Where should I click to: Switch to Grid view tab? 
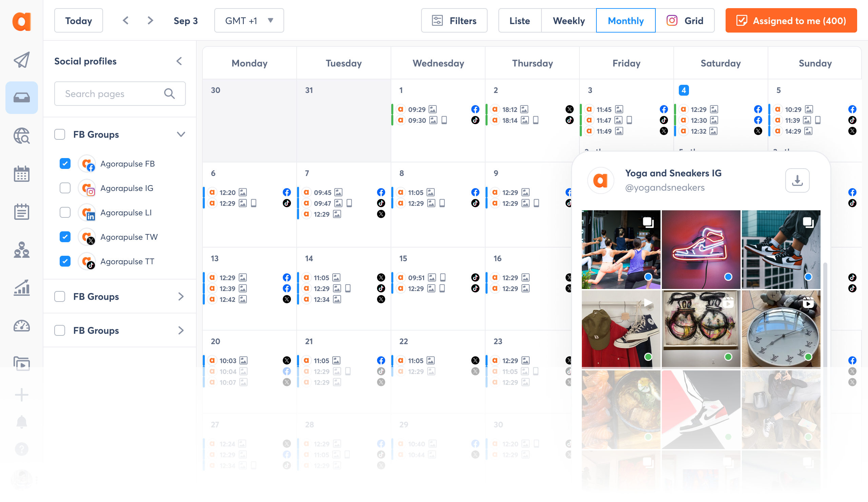pos(686,21)
